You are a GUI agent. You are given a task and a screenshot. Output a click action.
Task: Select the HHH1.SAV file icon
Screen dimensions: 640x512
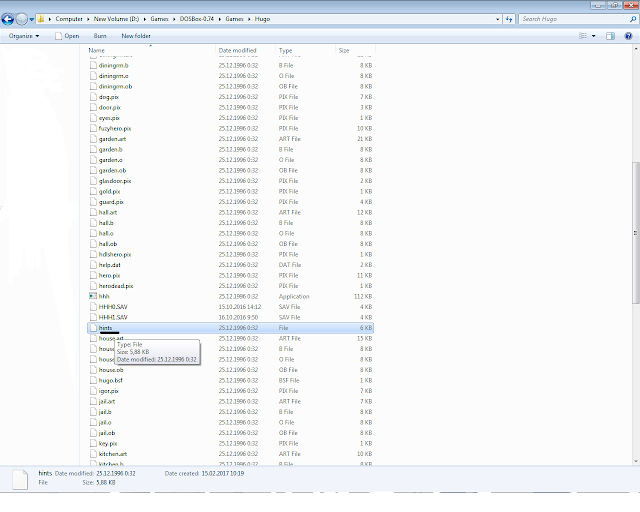pyautogui.click(x=93, y=317)
